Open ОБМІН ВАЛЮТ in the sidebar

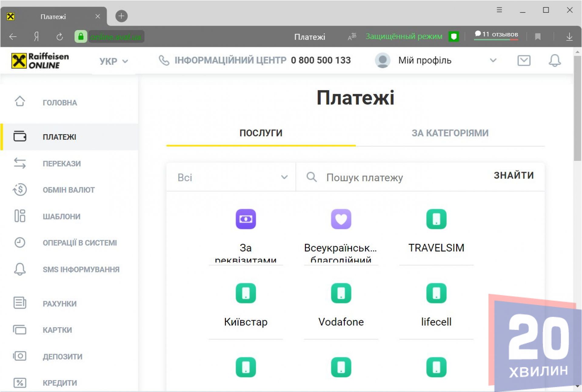pos(69,190)
